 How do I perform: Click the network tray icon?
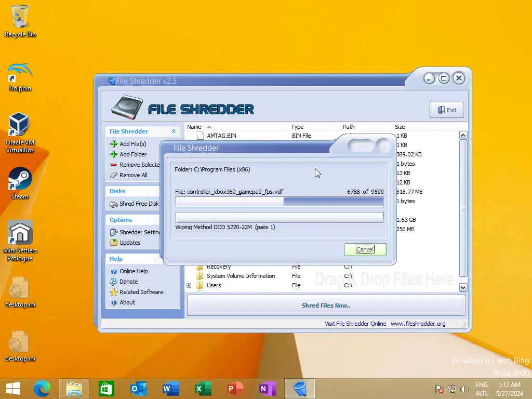(452, 389)
